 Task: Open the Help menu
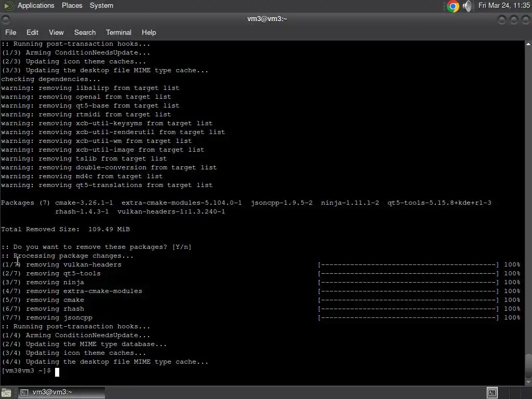tap(149, 32)
